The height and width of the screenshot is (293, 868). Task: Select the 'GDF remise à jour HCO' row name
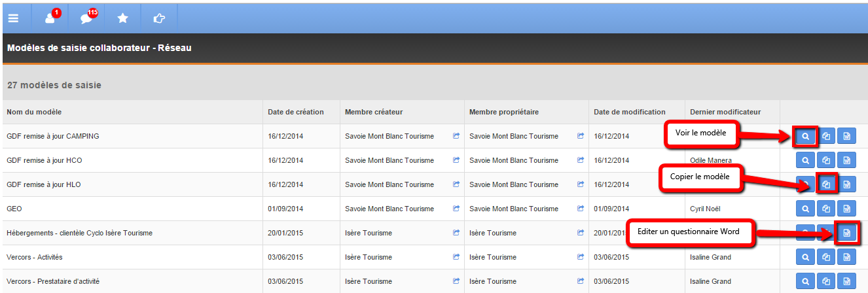(44, 160)
